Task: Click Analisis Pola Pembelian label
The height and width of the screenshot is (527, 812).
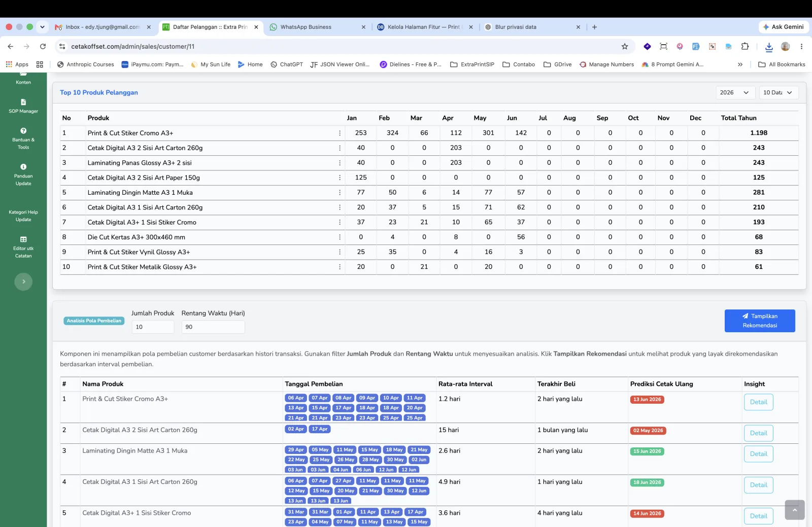Action: [94, 321]
